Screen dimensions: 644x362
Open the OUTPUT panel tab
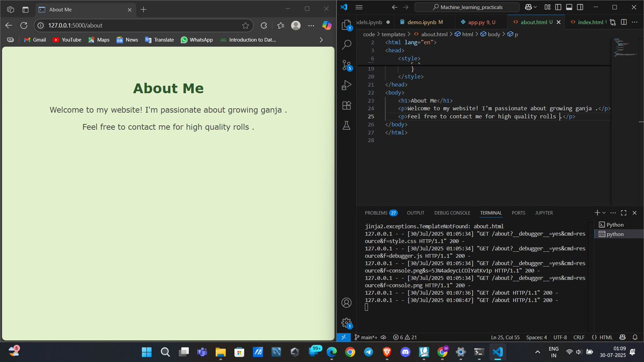(x=415, y=213)
